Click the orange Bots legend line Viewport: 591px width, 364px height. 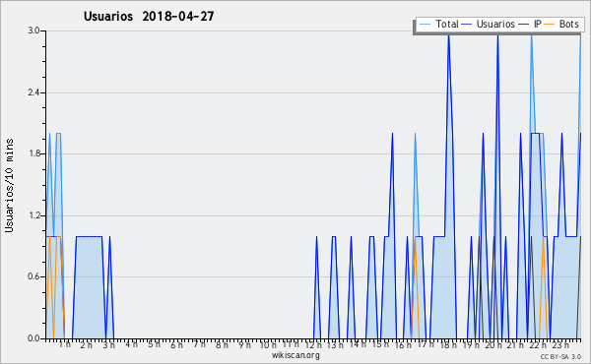[x=550, y=25]
